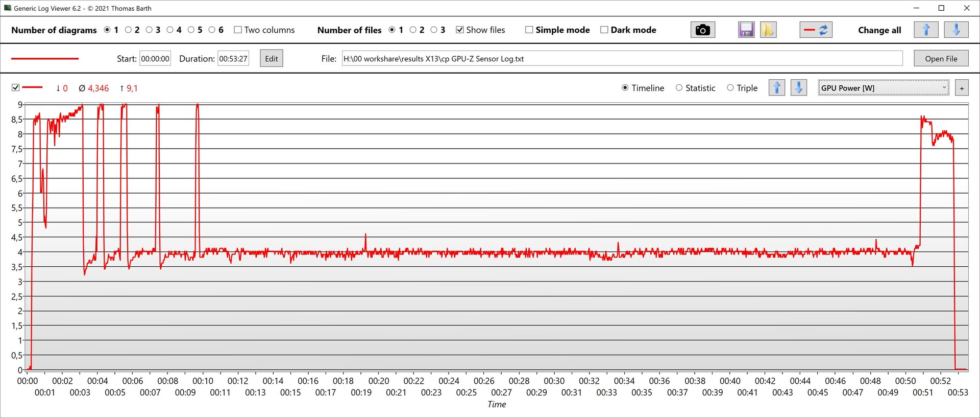Image resolution: width=980 pixels, height=418 pixels.
Task: Toggle the Dark mode checkbox
Action: point(604,30)
